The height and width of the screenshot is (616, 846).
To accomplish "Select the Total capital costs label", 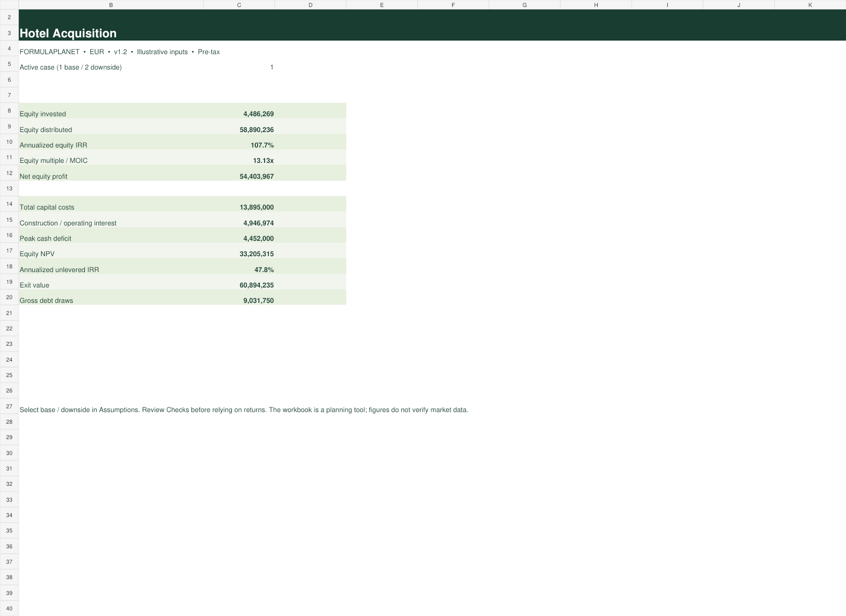I will (x=47, y=207).
